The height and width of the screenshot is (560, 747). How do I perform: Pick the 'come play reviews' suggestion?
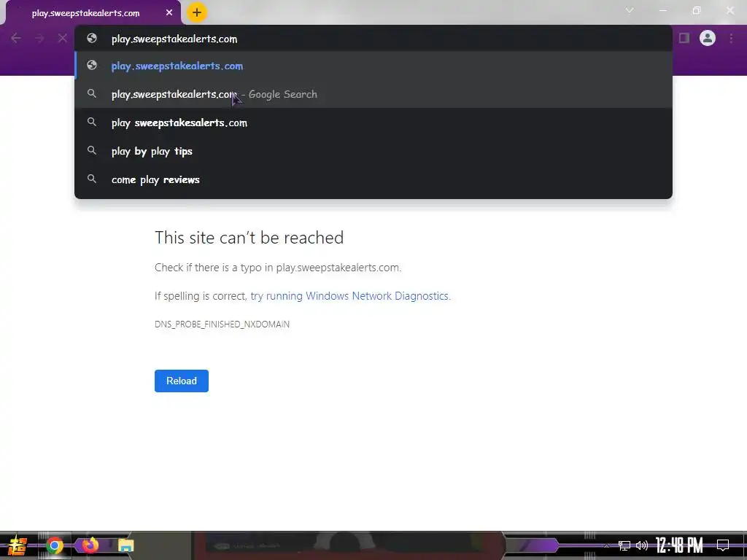(373, 180)
